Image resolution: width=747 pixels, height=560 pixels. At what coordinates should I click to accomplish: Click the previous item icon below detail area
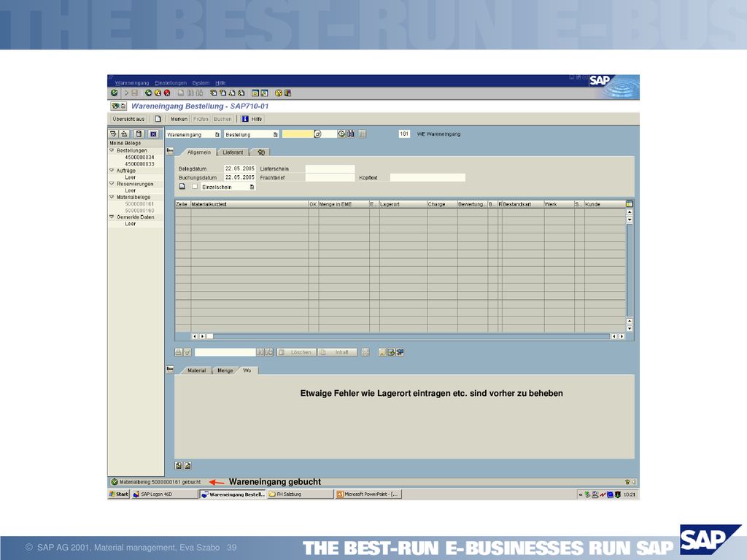coord(179,466)
